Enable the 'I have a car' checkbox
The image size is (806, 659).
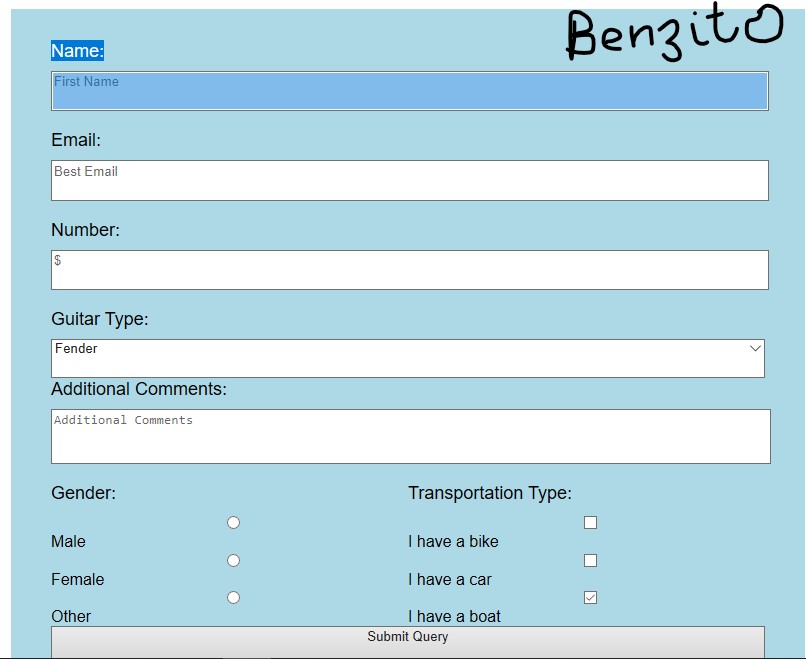590,560
